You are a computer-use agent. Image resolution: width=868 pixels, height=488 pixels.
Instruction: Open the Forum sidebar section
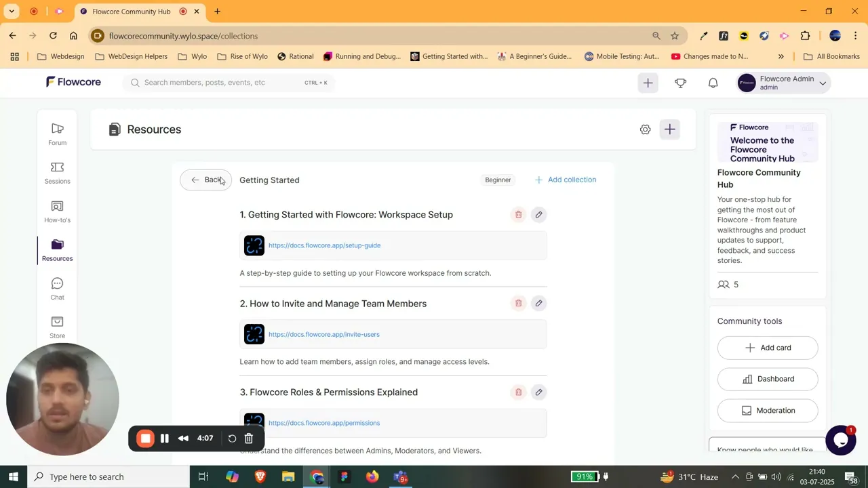pyautogui.click(x=57, y=134)
